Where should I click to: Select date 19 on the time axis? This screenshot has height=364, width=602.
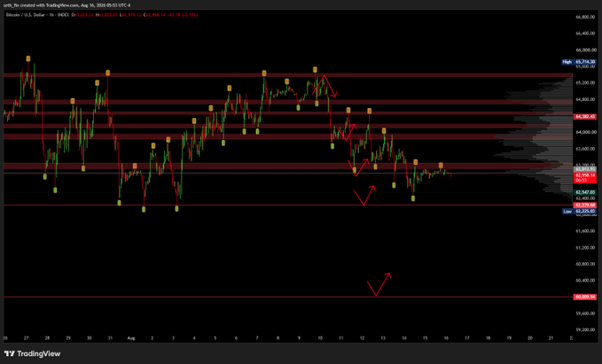509,338
